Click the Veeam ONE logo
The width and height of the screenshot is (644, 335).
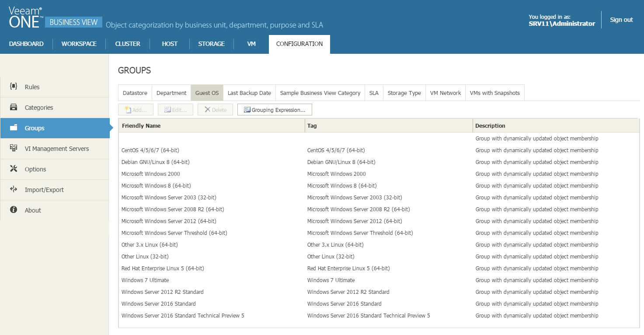[x=26, y=17]
